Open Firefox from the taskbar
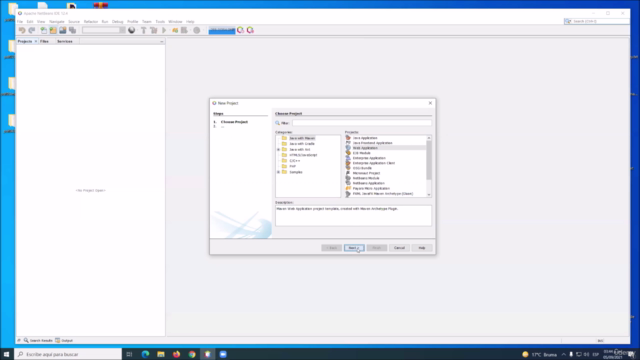640x360 pixels. [x=176, y=354]
